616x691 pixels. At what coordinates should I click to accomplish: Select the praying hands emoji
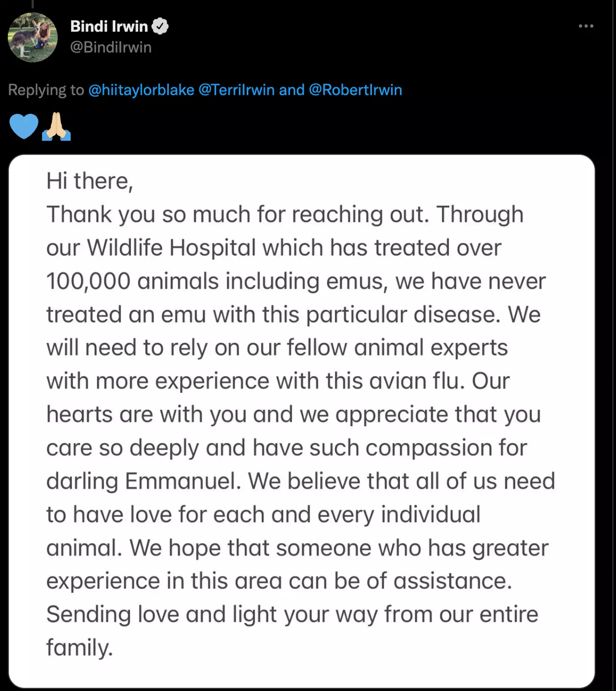point(55,127)
